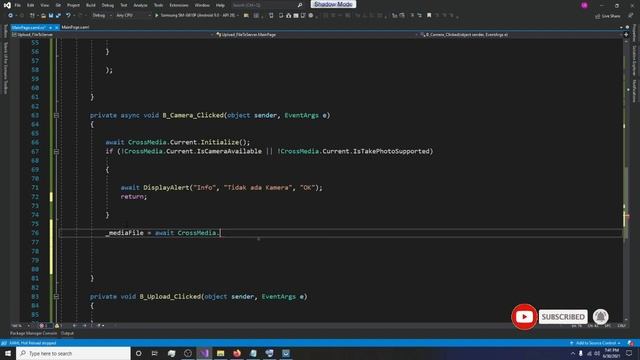Click the return statement on line 72

(134, 197)
